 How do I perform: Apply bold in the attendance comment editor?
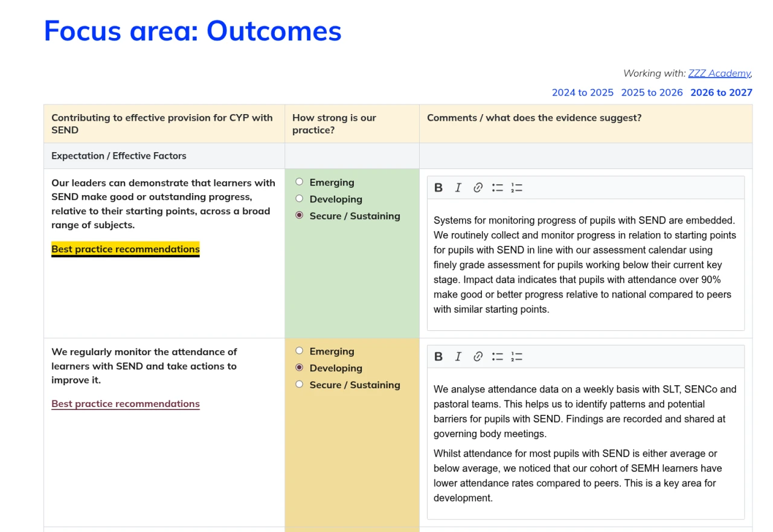click(x=438, y=357)
